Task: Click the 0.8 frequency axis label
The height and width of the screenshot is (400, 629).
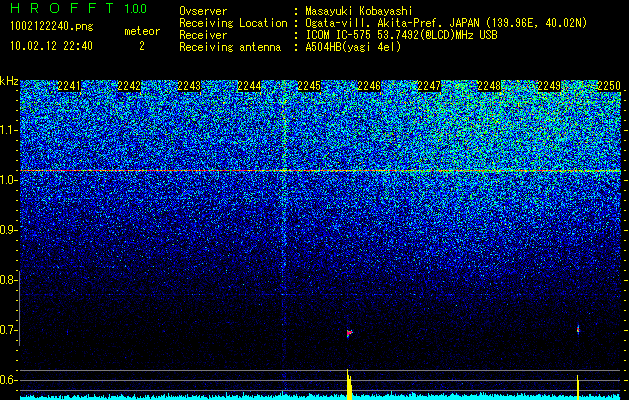Action: 7,280
